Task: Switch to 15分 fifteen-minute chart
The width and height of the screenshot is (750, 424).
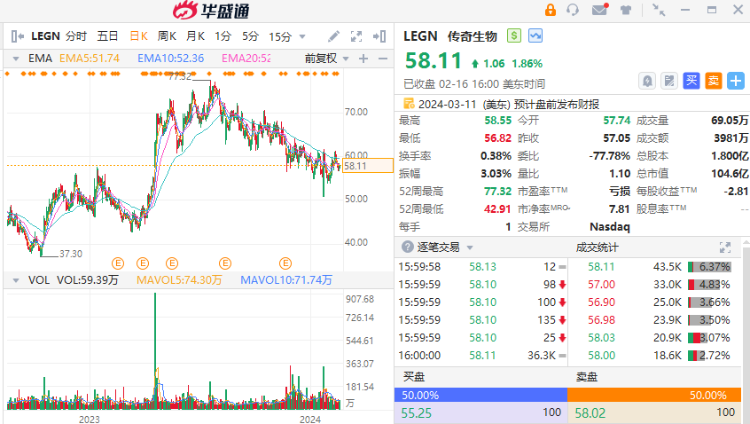Action: 280,36
